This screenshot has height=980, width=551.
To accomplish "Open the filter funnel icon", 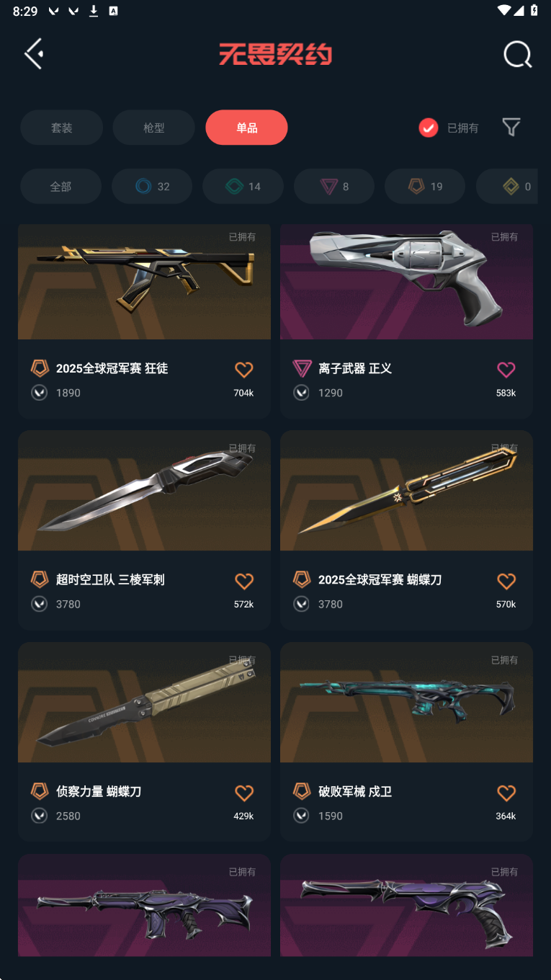I will coord(511,128).
